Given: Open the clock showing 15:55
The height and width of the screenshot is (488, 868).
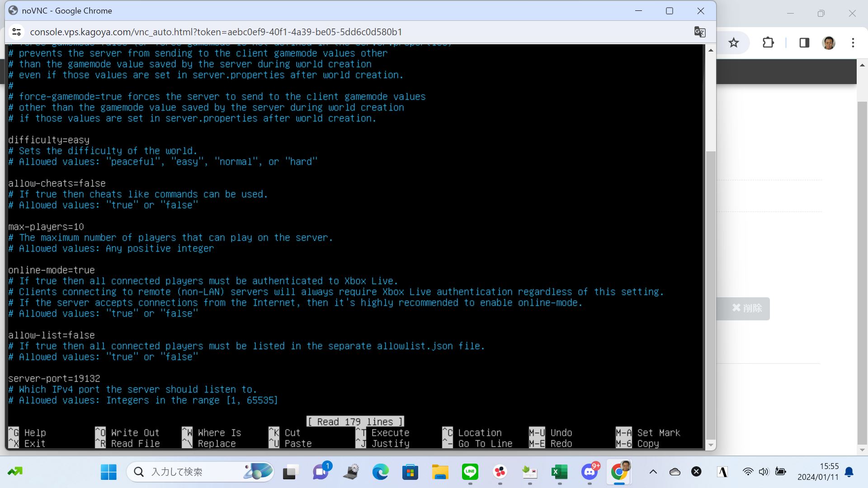Looking at the screenshot, I should (x=818, y=471).
